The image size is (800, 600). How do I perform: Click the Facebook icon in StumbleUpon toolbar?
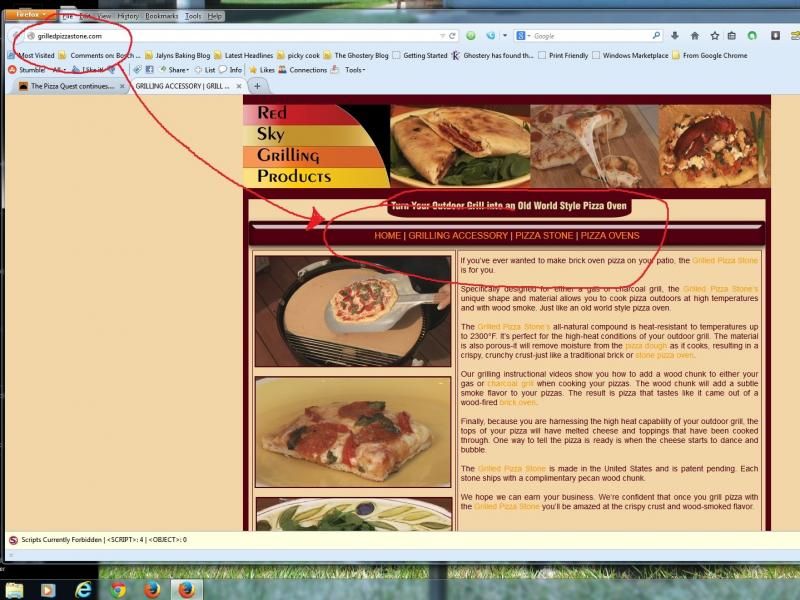[149, 69]
